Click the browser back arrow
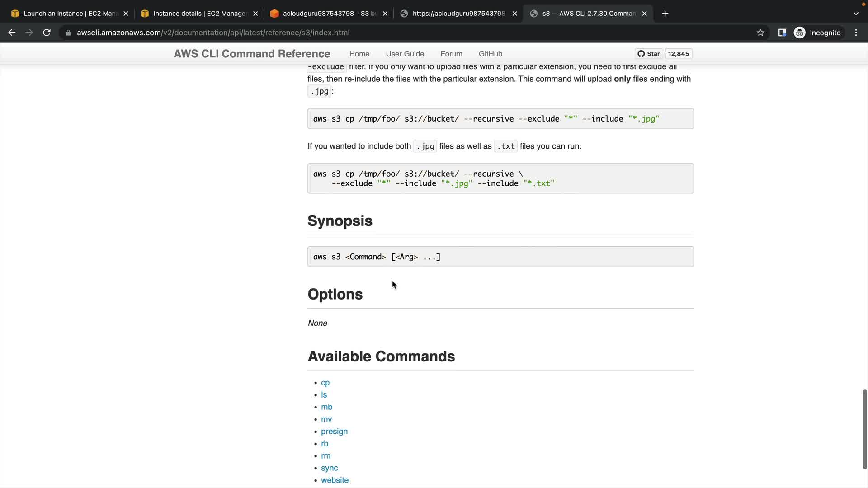The width and height of the screenshot is (868, 488). [12, 33]
